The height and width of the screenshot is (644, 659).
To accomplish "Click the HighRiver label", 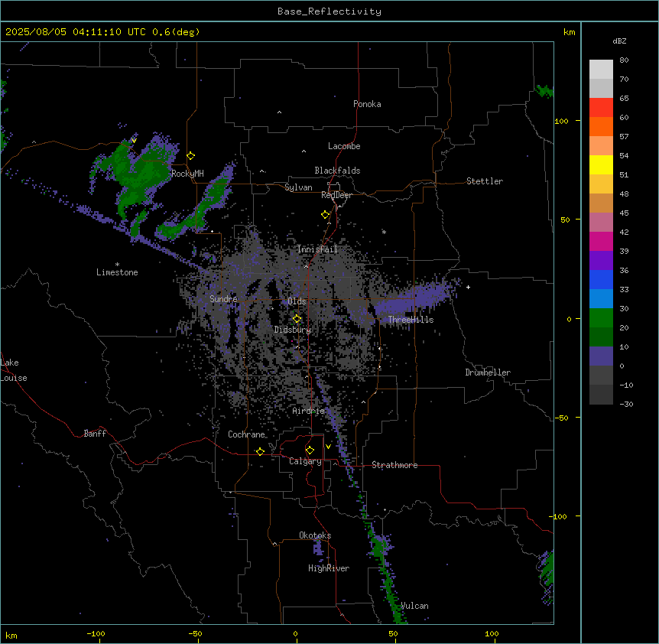I will (x=329, y=568).
